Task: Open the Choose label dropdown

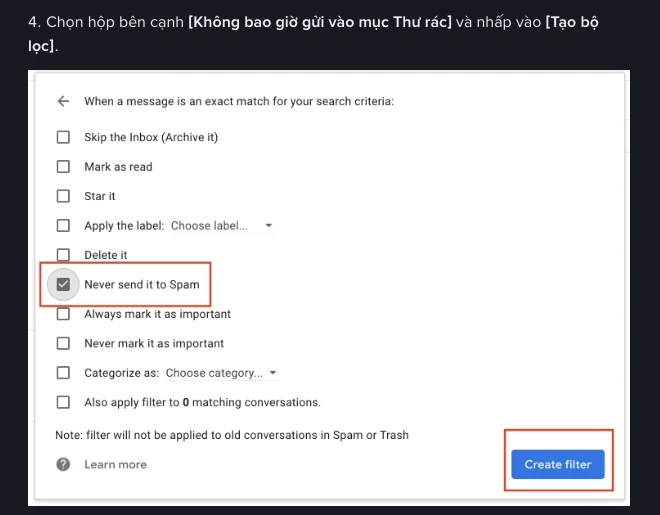Action: pos(223,226)
